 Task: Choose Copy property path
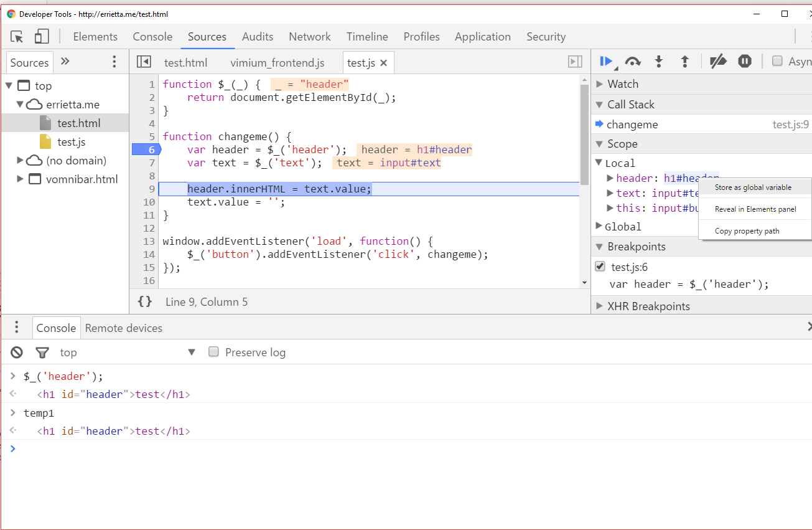pos(747,231)
